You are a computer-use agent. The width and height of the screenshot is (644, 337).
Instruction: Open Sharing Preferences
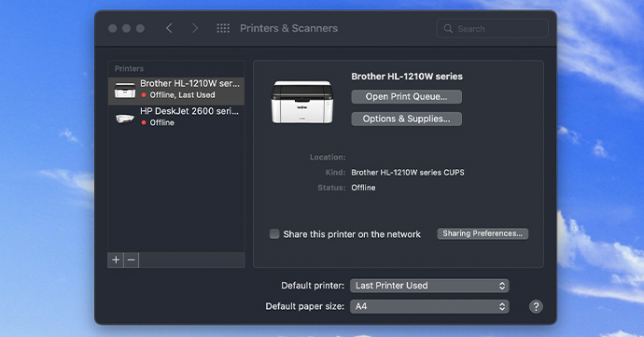click(483, 233)
